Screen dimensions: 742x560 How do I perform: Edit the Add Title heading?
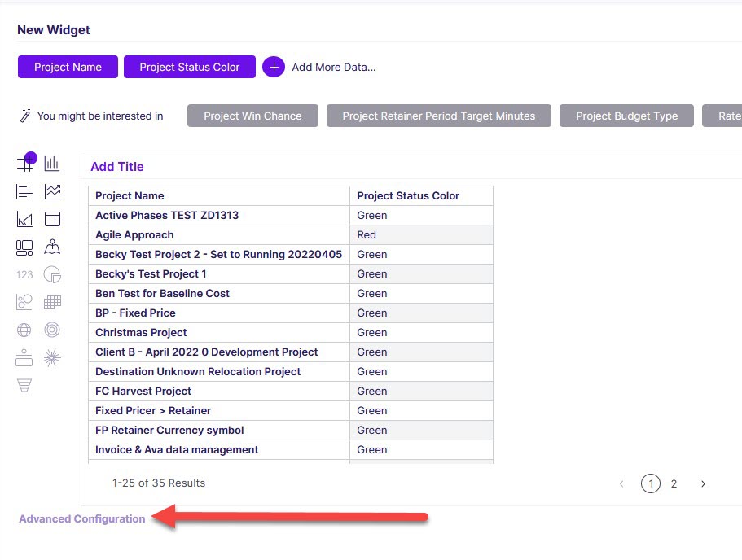117,167
